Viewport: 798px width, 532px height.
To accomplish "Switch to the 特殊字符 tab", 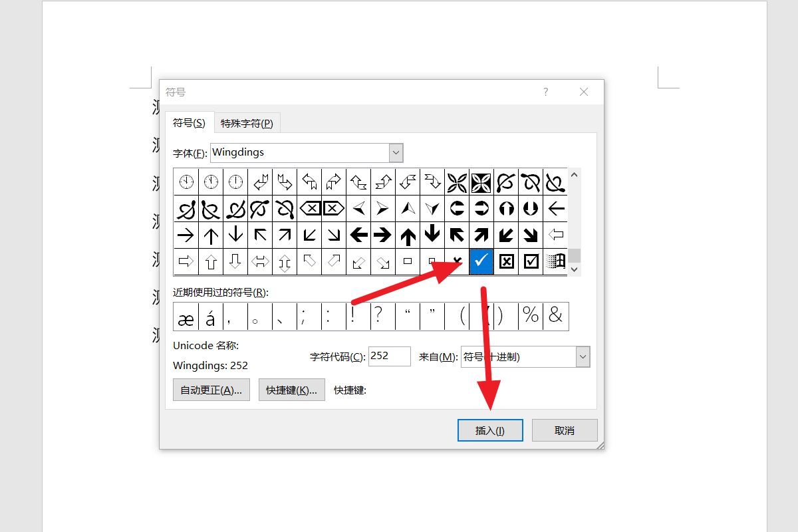I will (x=247, y=122).
